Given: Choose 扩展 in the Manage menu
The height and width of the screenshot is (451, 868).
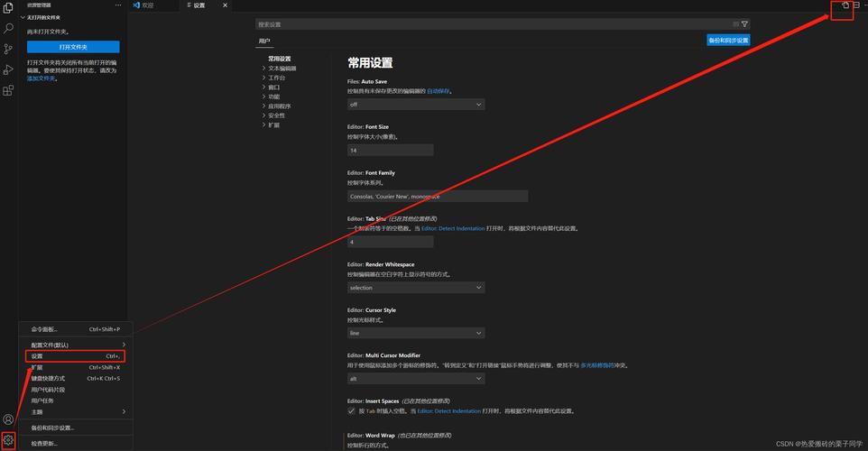Looking at the screenshot, I should pyautogui.click(x=76, y=367).
